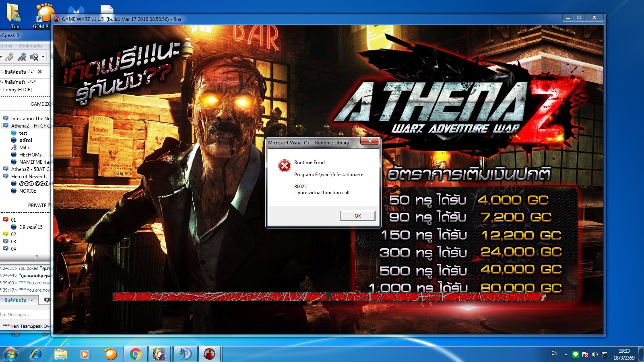
Task: Click the red loading bar in the game
Action: (x=329, y=297)
